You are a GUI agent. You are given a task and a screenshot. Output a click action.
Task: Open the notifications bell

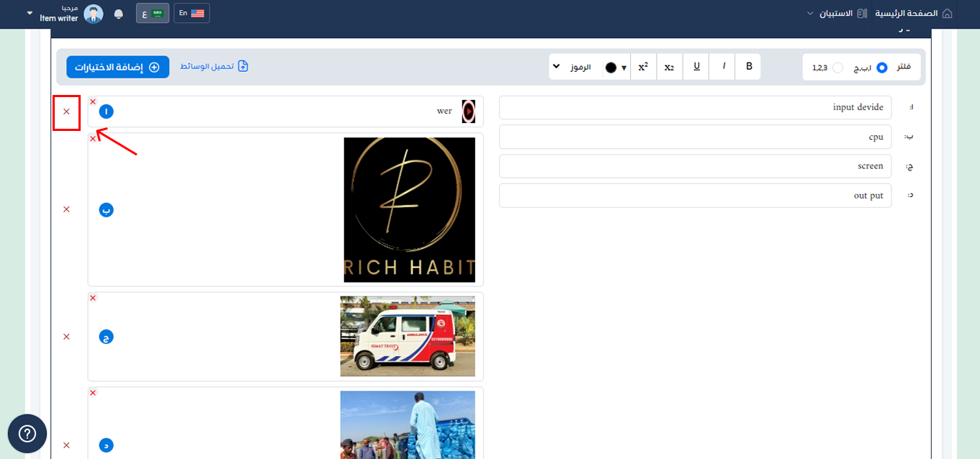pyautogui.click(x=118, y=14)
